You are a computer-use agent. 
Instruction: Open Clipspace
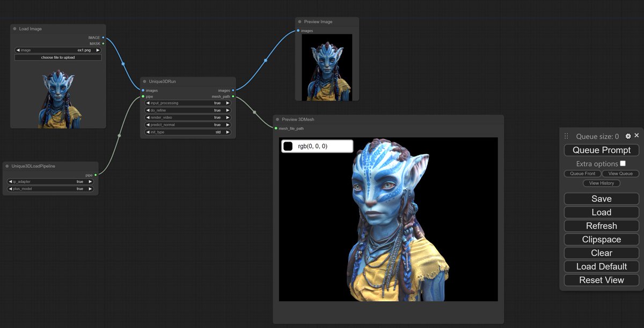pyautogui.click(x=602, y=240)
